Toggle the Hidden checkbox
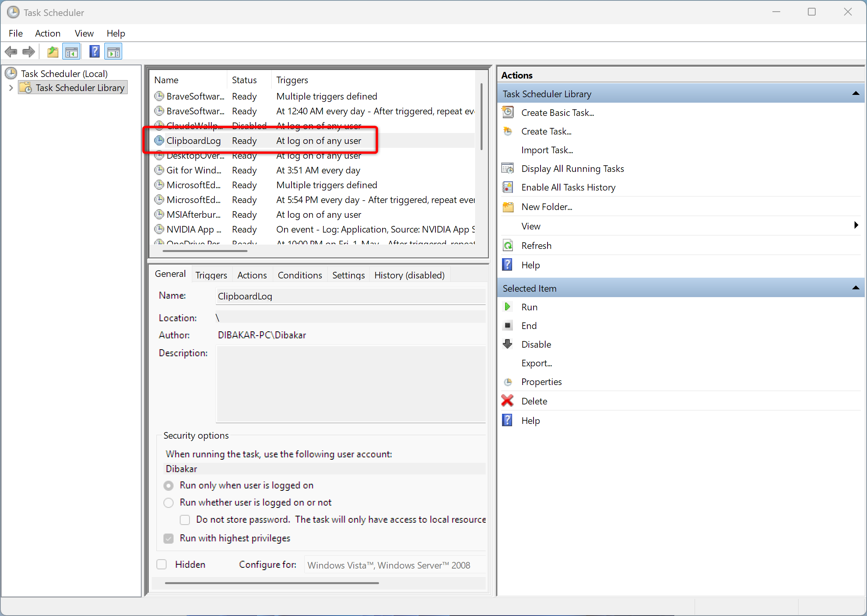This screenshot has height=616, width=867. click(161, 564)
